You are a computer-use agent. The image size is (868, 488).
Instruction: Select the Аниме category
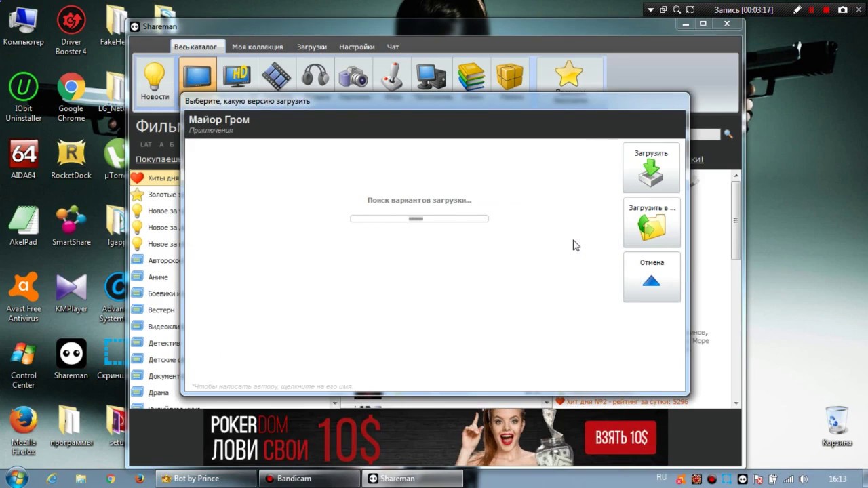point(155,277)
